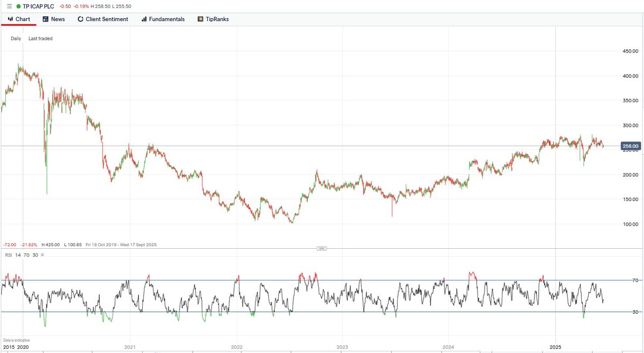Click the 2024 label on time axis
The height and width of the screenshot is (353, 644).
[449, 348]
